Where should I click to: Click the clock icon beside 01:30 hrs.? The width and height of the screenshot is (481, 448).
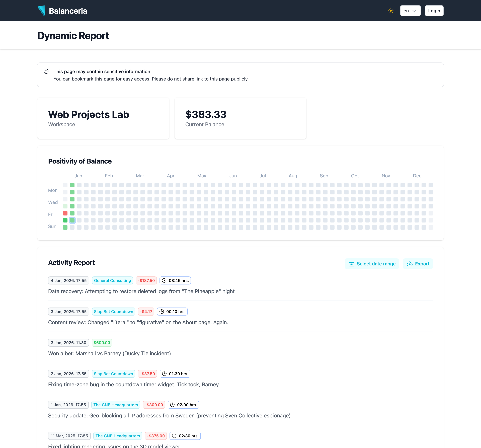[164, 374]
